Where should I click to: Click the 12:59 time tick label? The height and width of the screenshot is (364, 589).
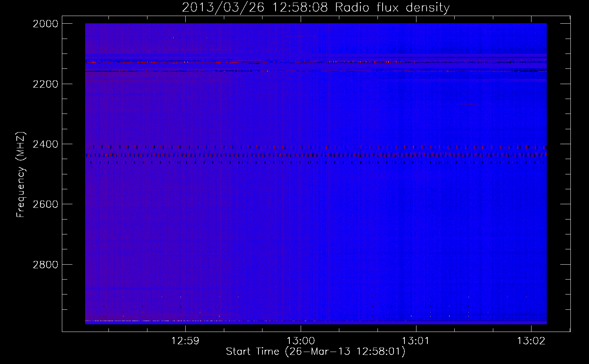[185, 341]
